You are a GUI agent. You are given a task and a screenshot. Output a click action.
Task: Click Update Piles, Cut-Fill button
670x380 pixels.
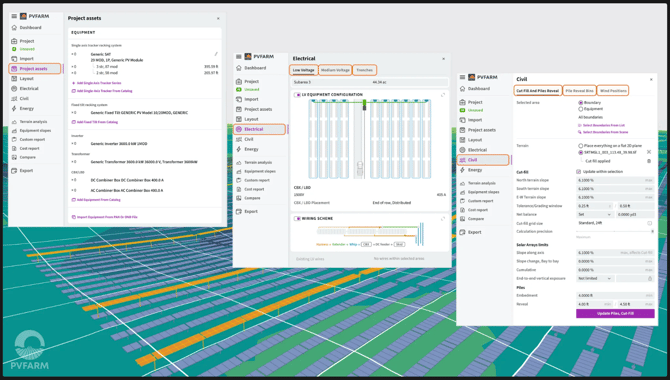pos(615,314)
